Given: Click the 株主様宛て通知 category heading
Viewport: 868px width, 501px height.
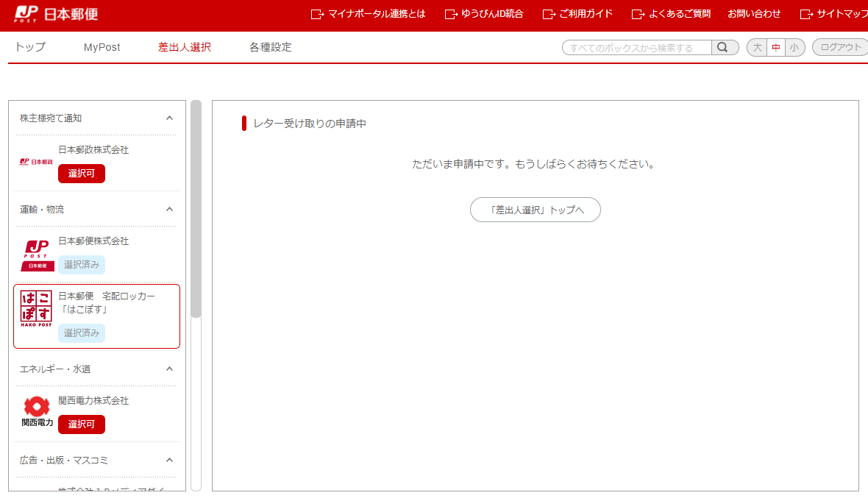Looking at the screenshot, I should point(51,118).
